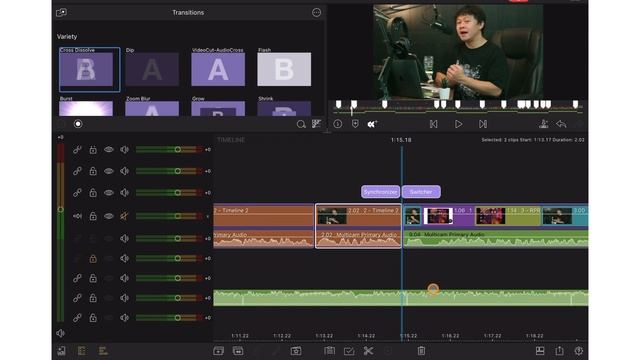Click the audio speaker icon in preview toolbar
This screenshot has width=640, height=360.
click(x=372, y=124)
